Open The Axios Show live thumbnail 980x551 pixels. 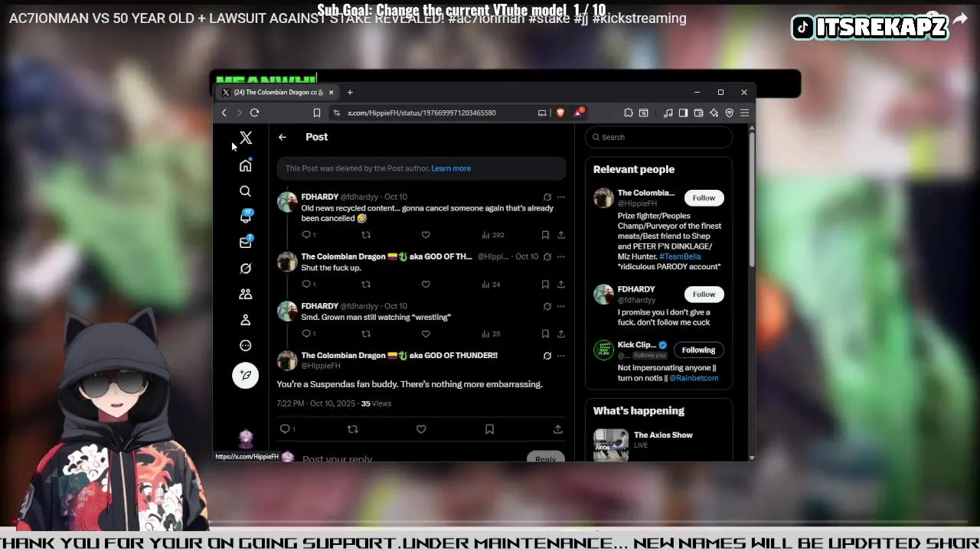[611, 445]
